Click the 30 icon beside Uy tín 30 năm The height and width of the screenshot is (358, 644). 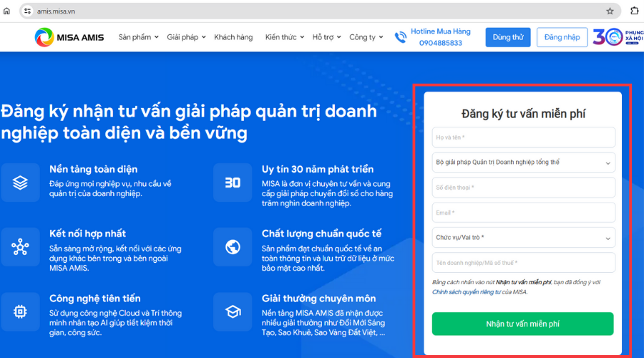click(x=233, y=183)
